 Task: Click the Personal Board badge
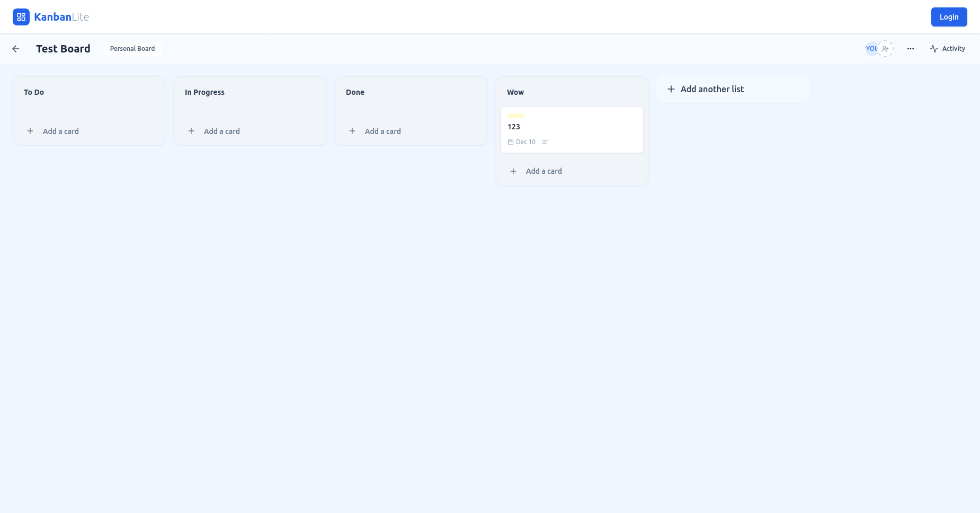132,49
